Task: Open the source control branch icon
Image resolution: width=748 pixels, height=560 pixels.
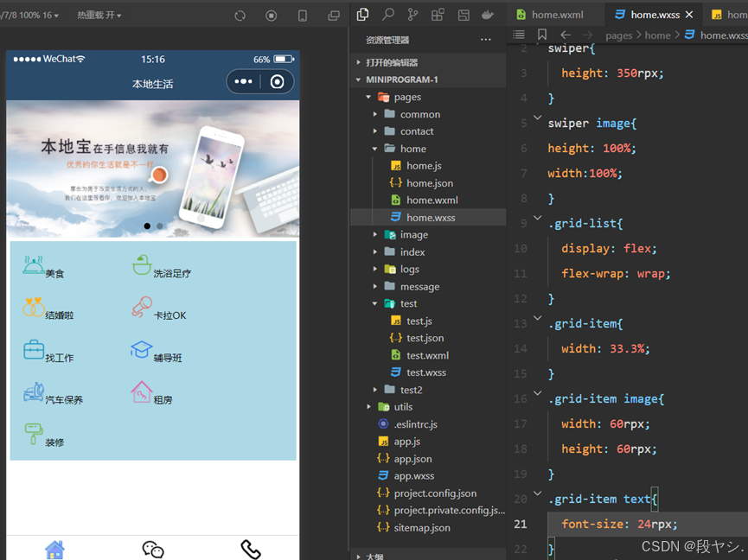Action: 412,15
